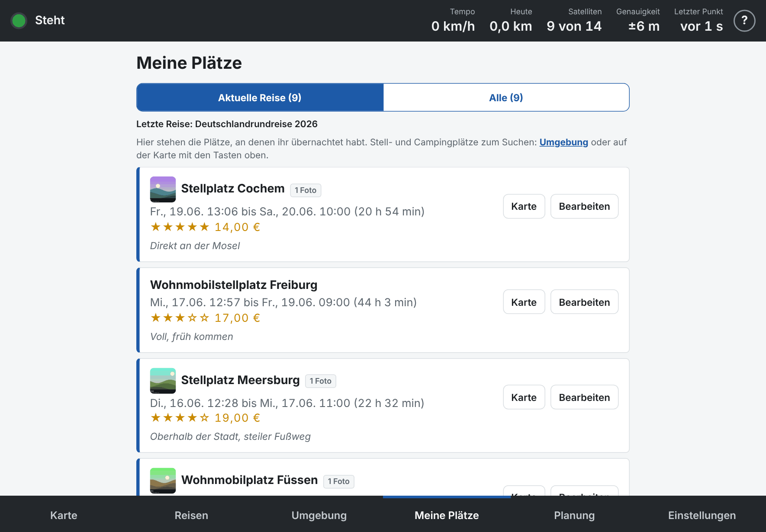Click the Stellplatz Meersburg title
766x532 pixels.
click(x=240, y=380)
